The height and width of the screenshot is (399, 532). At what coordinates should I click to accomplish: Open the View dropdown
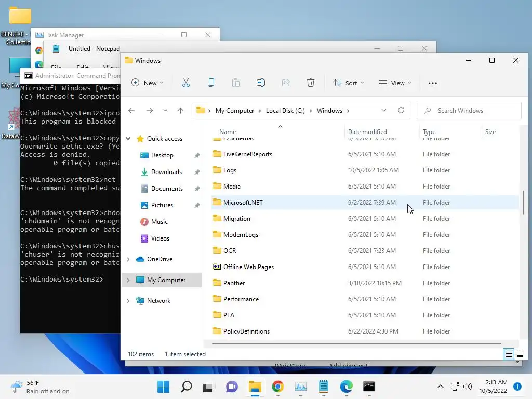click(x=395, y=83)
